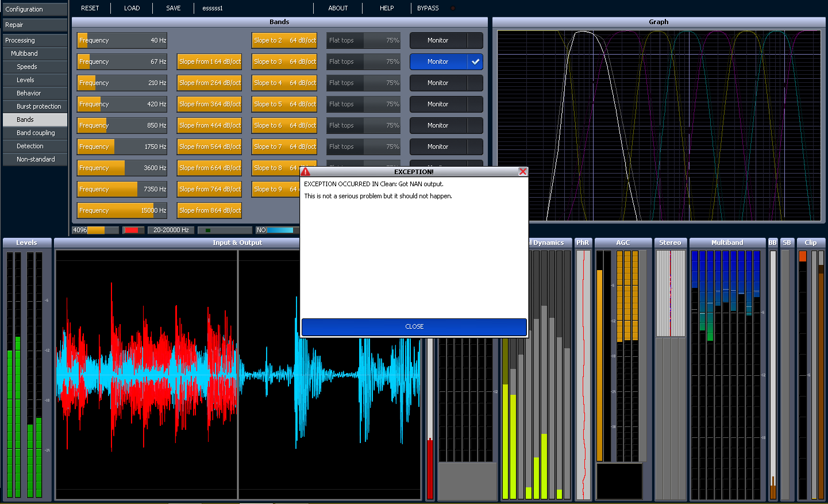Open the ABOUT menu item
This screenshot has height=504, width=828.
pos(338,8)
